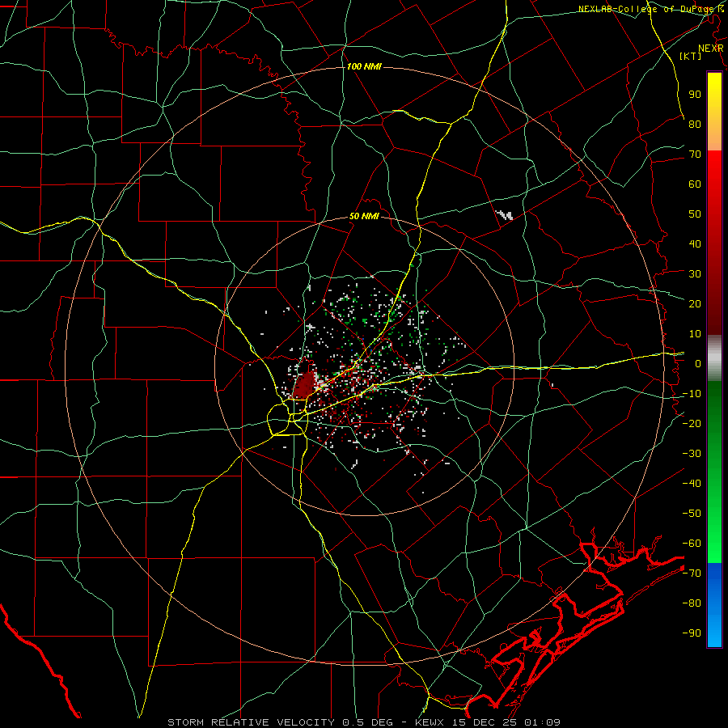The image size is (728, 728).
Task: Select the -20 value on the velocity scale
Action: coord(692,423)
